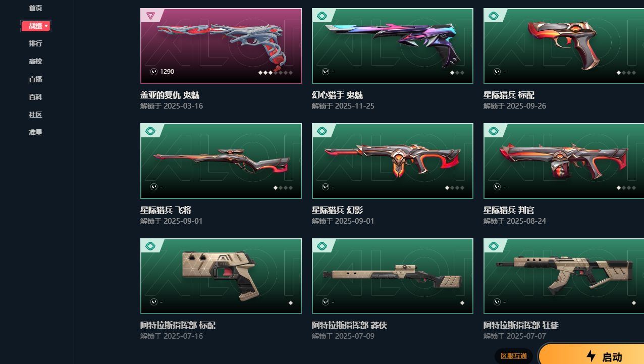The width and height of the screenshot is (644, 364).
Task: Click the green tier badge on 幻心猎手 鬼魅 card
Action: [321, 16]
